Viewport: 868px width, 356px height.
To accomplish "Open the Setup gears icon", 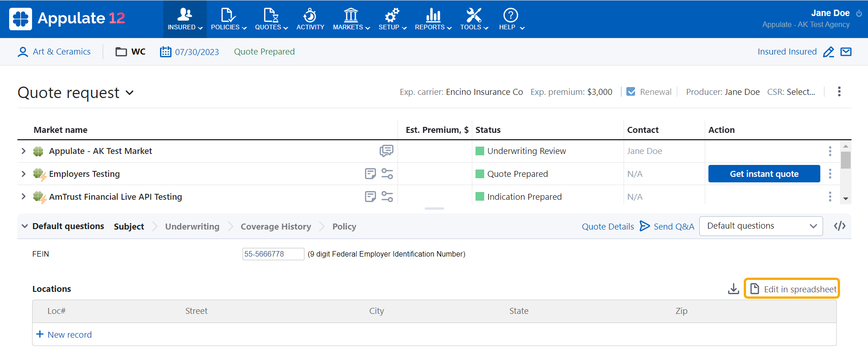I will 392,15.
